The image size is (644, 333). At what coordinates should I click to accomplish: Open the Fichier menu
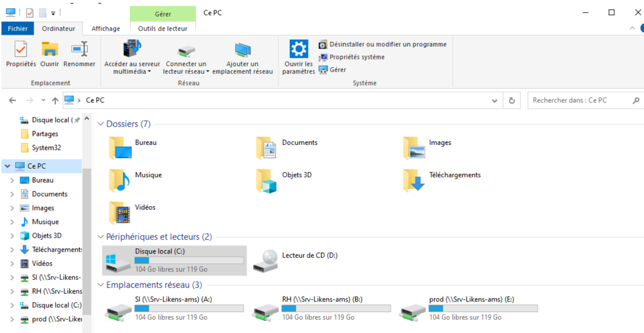(x=18, y=29)
